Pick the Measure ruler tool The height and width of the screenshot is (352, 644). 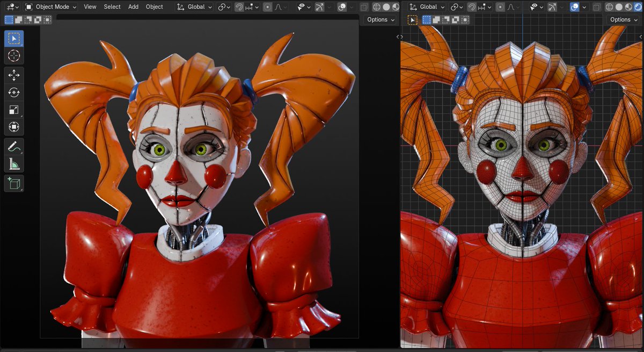pyautogui.click(x=14, y=164)
